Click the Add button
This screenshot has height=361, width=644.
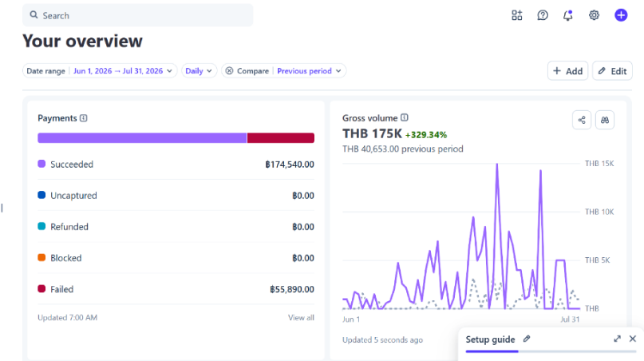pos(567,71)
